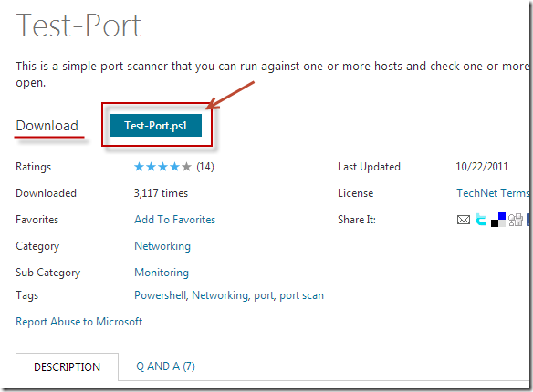Screen dimensions: 533x392
Task: Click Add To Favorites link
Action: 174,220
